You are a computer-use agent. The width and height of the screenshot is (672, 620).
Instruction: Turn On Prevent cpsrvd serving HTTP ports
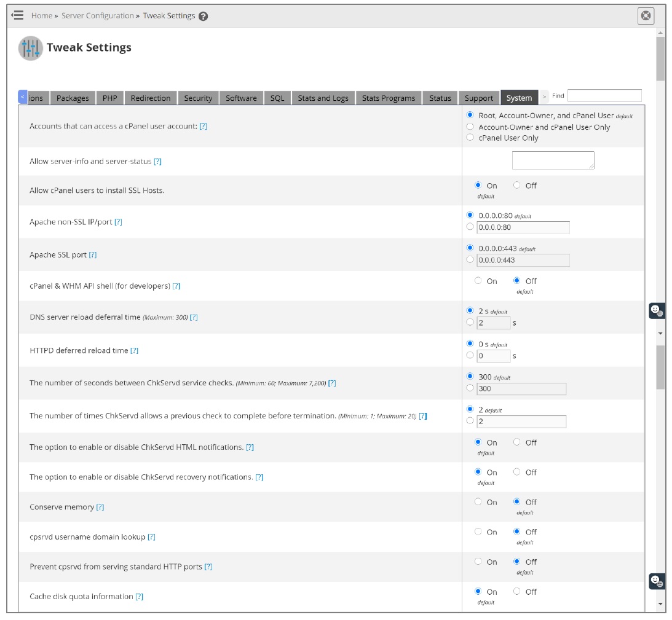[478, 561]
